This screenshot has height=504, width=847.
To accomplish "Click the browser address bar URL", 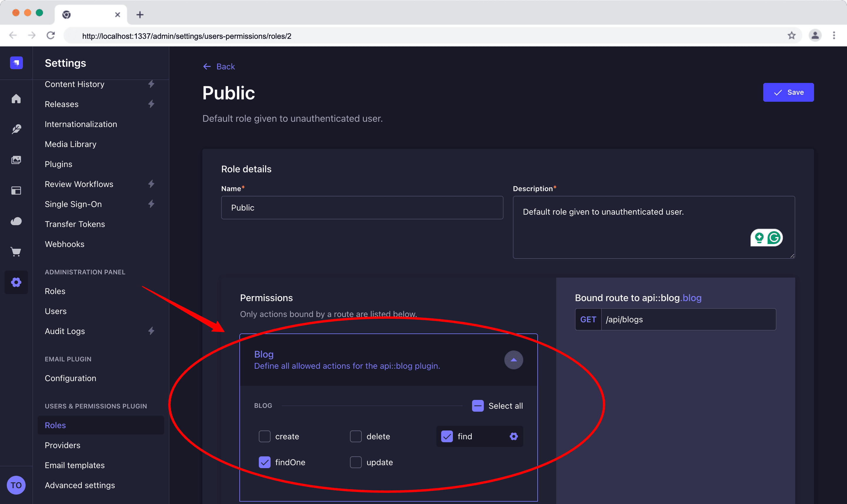I will click(187, 36).
